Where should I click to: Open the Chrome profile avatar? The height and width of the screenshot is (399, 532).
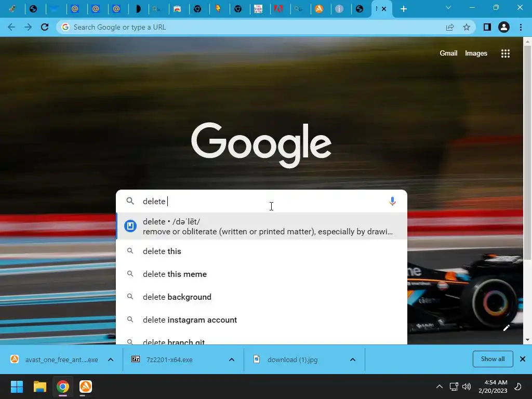504,27
